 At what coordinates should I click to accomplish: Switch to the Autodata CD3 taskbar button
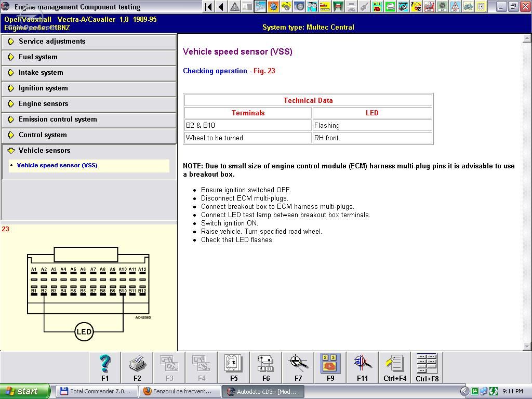pos(262,391)
